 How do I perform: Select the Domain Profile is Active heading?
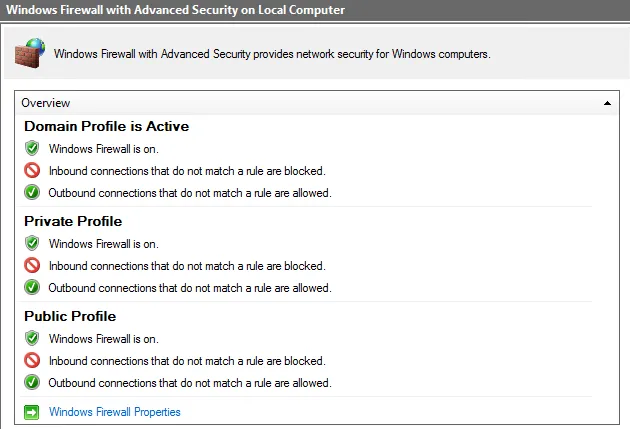106,127
